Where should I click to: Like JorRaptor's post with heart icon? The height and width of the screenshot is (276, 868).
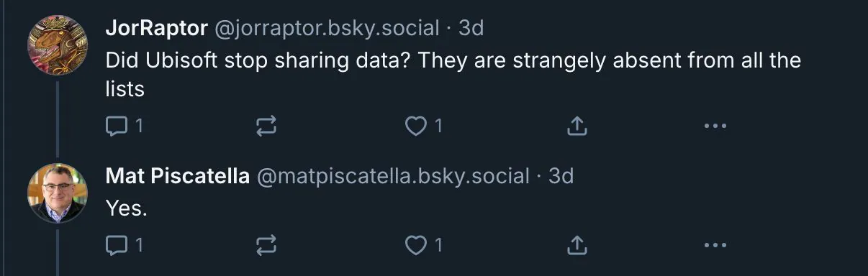pos(424,126)
